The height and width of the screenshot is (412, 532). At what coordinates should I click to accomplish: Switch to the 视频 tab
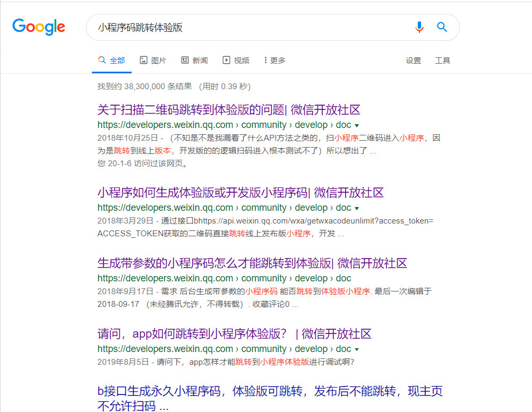[236, 61]
